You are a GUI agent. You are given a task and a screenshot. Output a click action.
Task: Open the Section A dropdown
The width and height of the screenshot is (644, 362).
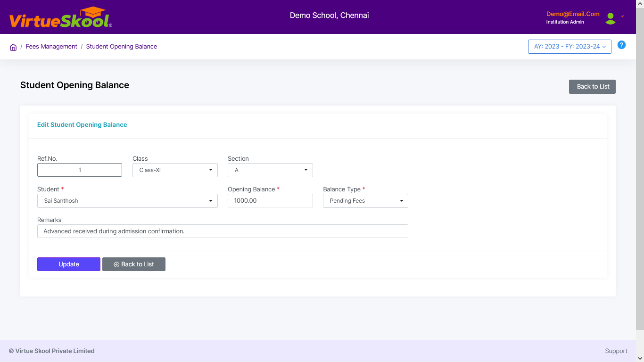pyautogui.click(x=270, y=170)
